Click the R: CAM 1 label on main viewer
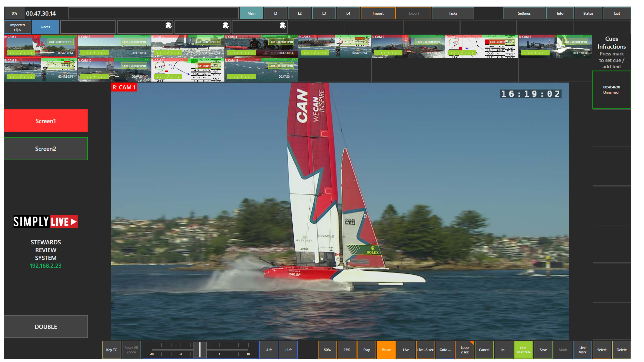 124,87
